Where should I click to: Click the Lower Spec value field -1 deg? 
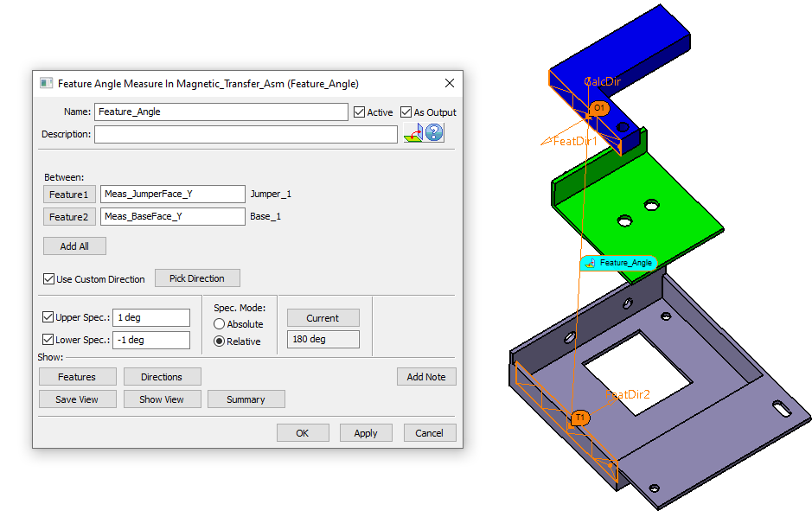(151, 340)
